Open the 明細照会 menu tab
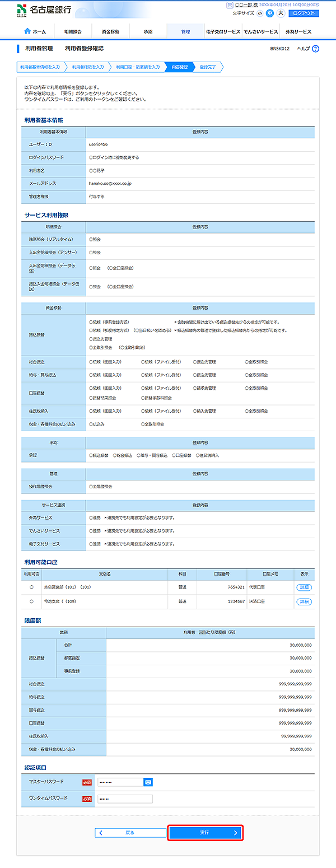Screen dimensions: 336x868 click(73, 32)
